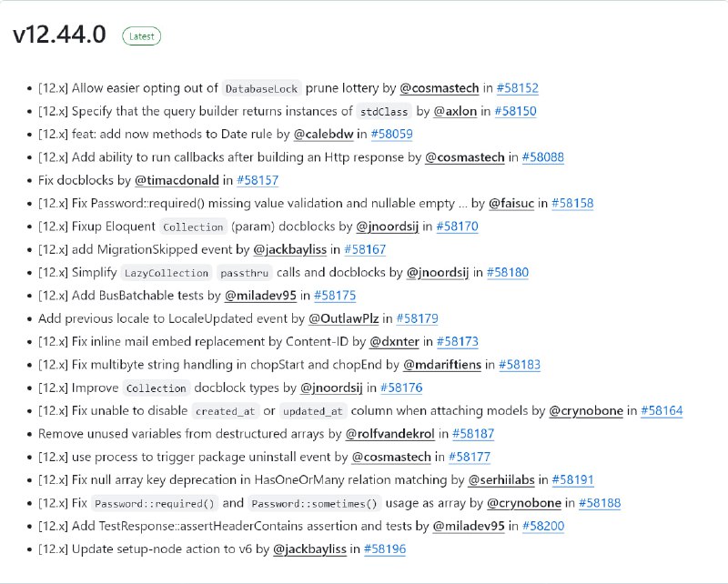The height and width of the screenshot is (584, 728).
Task: Open pull request #58059 about Date rule
Action: pos(392,134)
